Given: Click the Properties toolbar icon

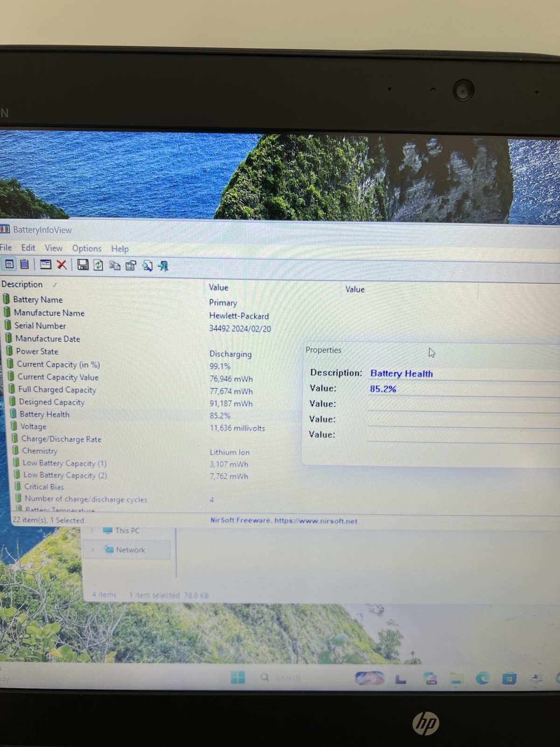Looking at the screenshot, I should point(131,266).
